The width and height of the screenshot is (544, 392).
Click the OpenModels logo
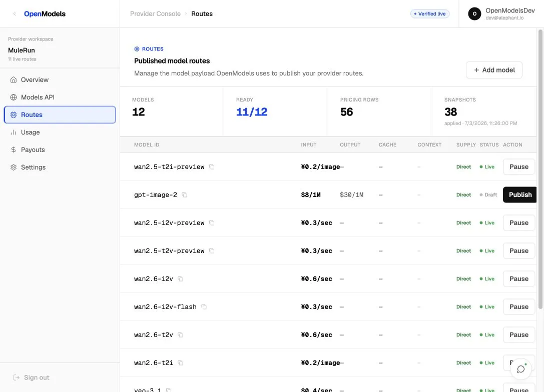pos(45,14)
